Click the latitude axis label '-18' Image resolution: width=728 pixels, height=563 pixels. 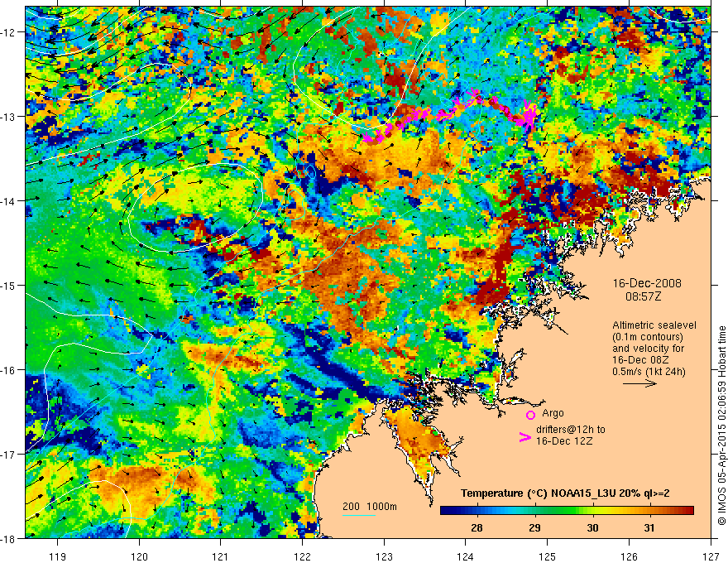[8, 538]
